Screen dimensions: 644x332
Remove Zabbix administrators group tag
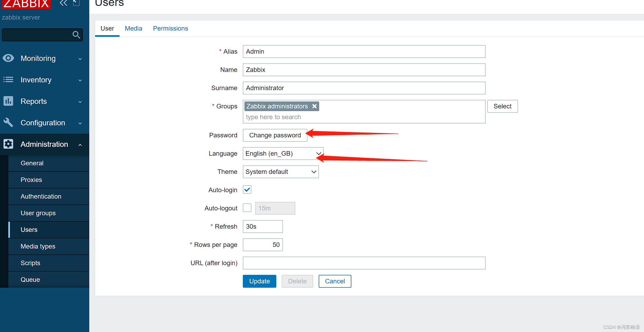(x=315, y=106)
